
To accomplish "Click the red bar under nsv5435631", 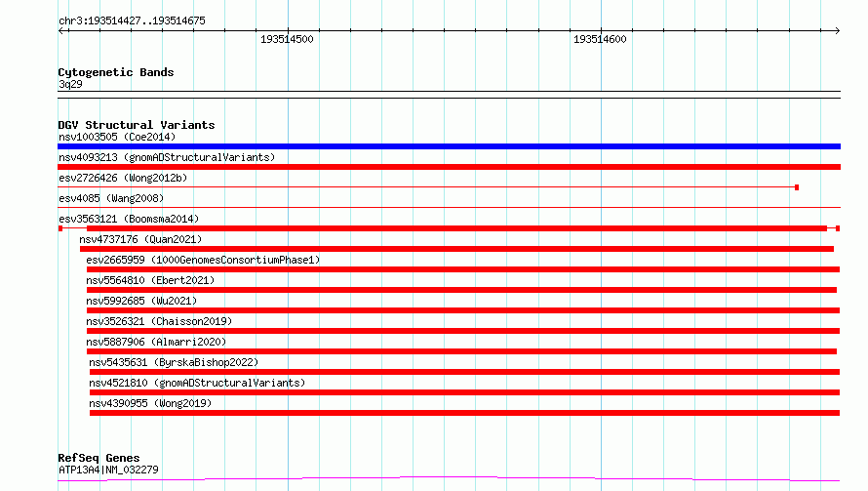I will pos(464,372).
